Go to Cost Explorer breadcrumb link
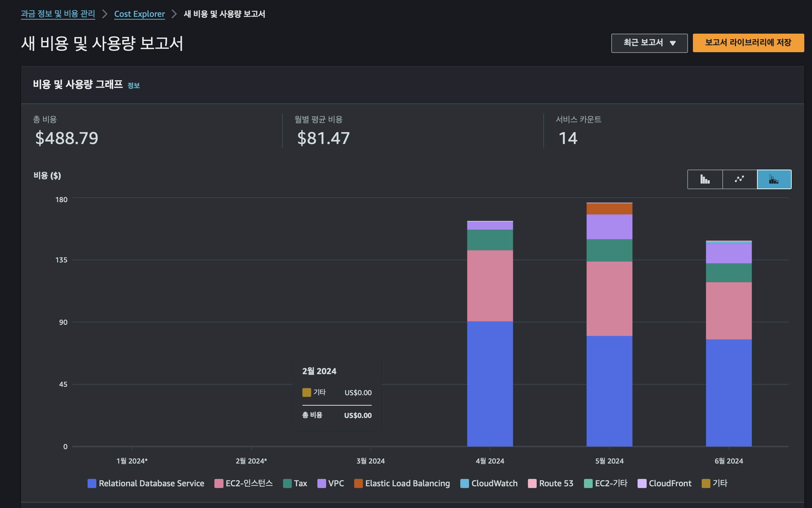Image resolution: width=812 pixels, height=508 pixels. click(139, 14)
